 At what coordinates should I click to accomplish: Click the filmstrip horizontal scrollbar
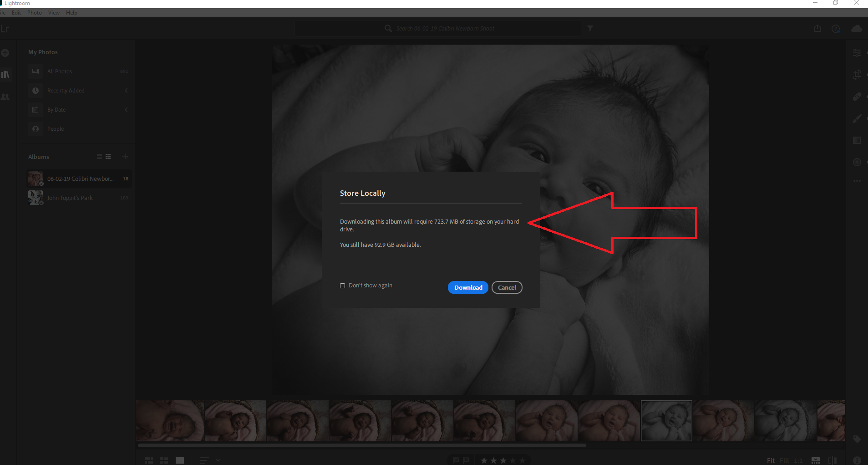pyautogui.click(x=362, y=445)
